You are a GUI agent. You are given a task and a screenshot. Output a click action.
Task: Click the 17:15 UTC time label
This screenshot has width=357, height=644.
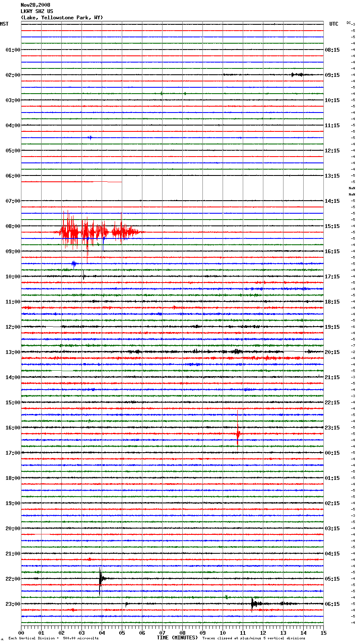(332, 277)
